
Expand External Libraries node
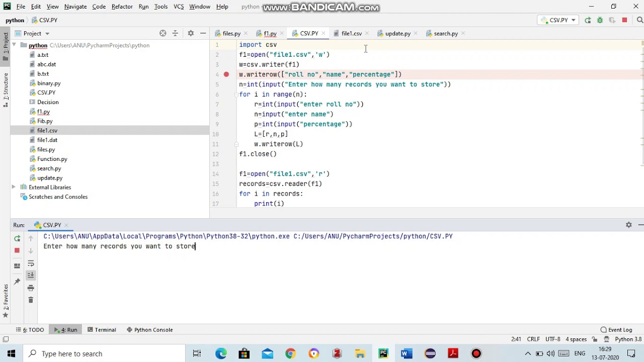tap(14, 187)
